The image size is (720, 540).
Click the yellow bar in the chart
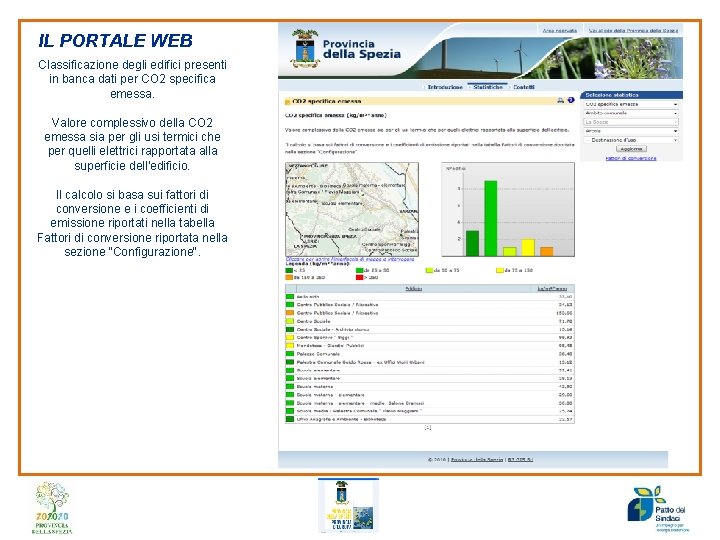[x=528, y=248]
